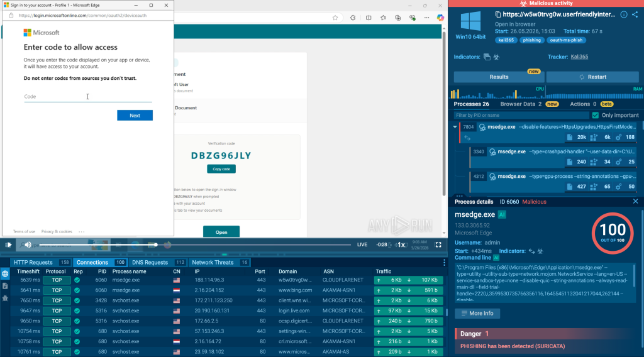
Task: Switch to the HTTP Requests tab
Action: click(x=41, y=263)
